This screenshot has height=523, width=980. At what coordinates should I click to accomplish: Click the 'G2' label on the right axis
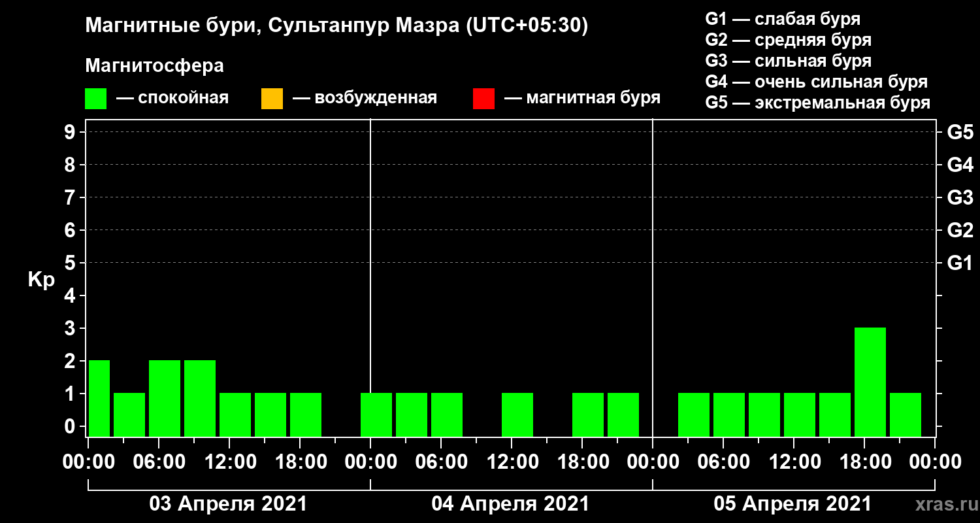pyautogui.click(x=960, y=230)
